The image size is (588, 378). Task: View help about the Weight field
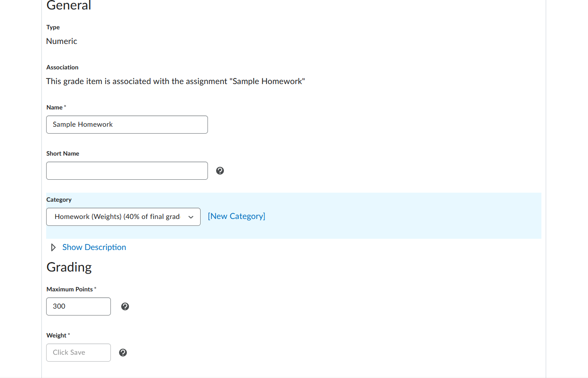pyautogui.click(x=123, y=352)
